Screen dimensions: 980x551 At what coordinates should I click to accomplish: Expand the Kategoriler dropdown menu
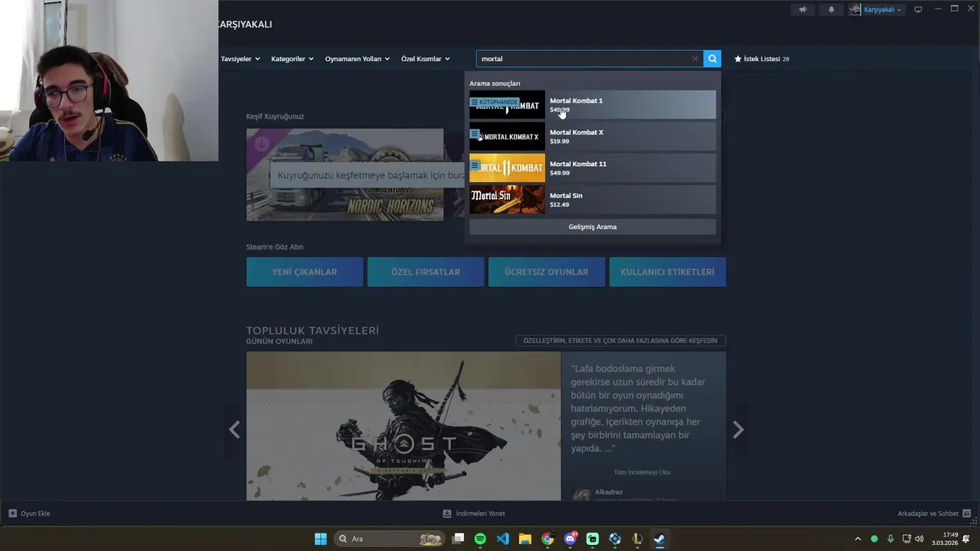pyautogui.click(x=292, y=59)
